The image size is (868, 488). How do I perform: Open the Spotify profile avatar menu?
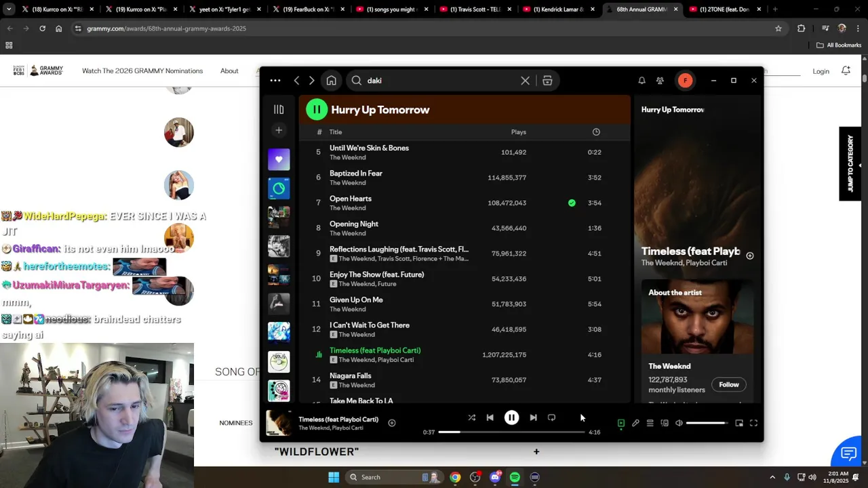pyautogui.click(x=685, y=81)
